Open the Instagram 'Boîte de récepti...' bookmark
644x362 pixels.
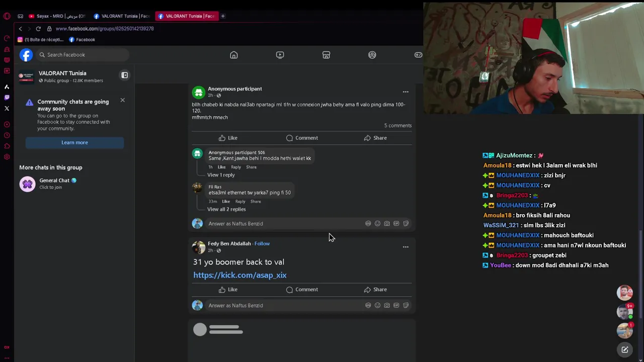pyautogui.click(x=41, y=40)
